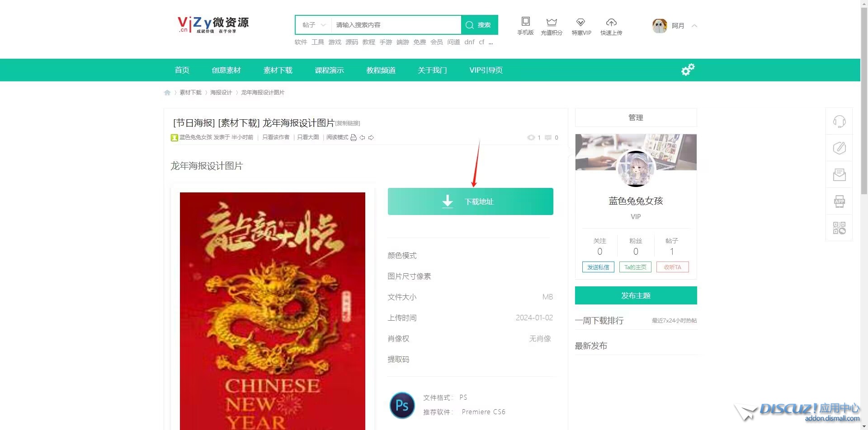Click the print icon in post toolbar
This screenshot has height=430, width=868.
354,138
